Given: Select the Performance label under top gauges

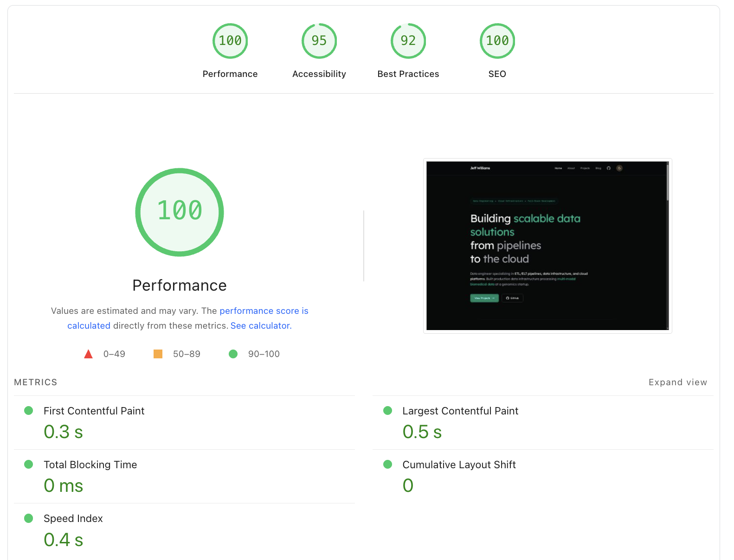Looking at the screenshot, I should point(230,74).
